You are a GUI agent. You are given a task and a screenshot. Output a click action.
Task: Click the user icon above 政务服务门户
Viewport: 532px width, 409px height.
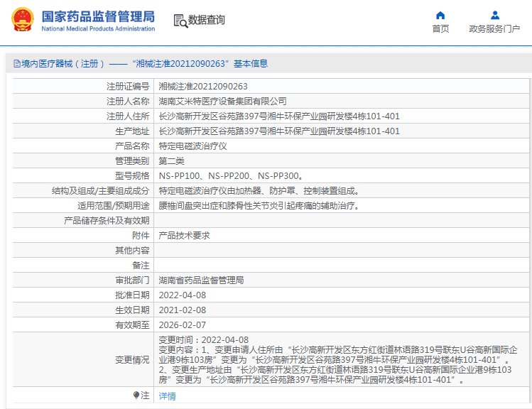494,15
